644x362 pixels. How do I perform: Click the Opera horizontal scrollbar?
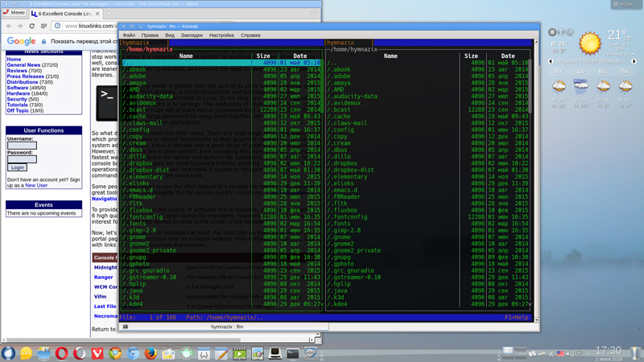pyautogui.click(x=156, y=340)
